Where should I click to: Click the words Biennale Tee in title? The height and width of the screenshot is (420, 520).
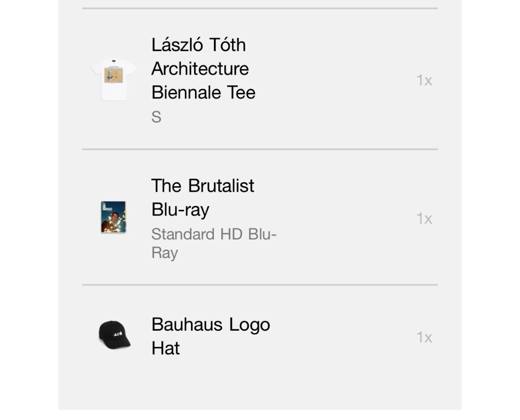[x=203, y=92]
